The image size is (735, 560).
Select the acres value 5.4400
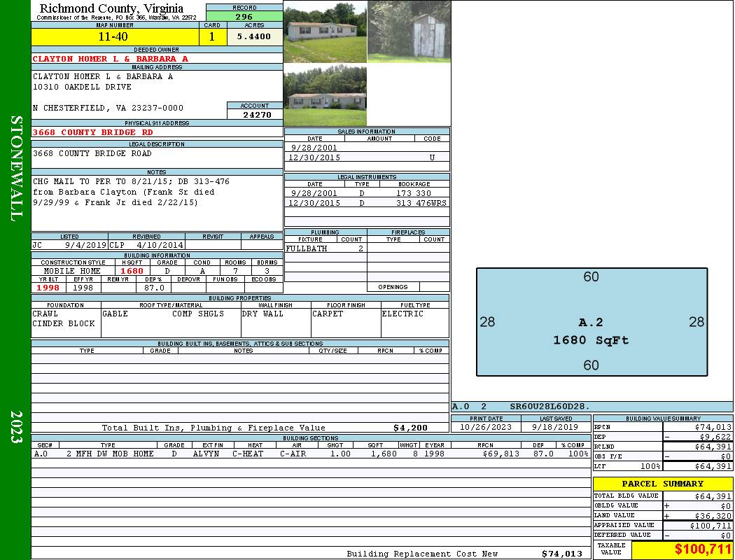(255, 37)
